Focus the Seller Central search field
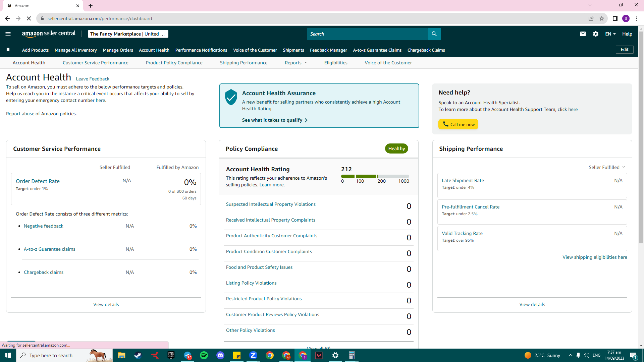 (x=367, y=34)
